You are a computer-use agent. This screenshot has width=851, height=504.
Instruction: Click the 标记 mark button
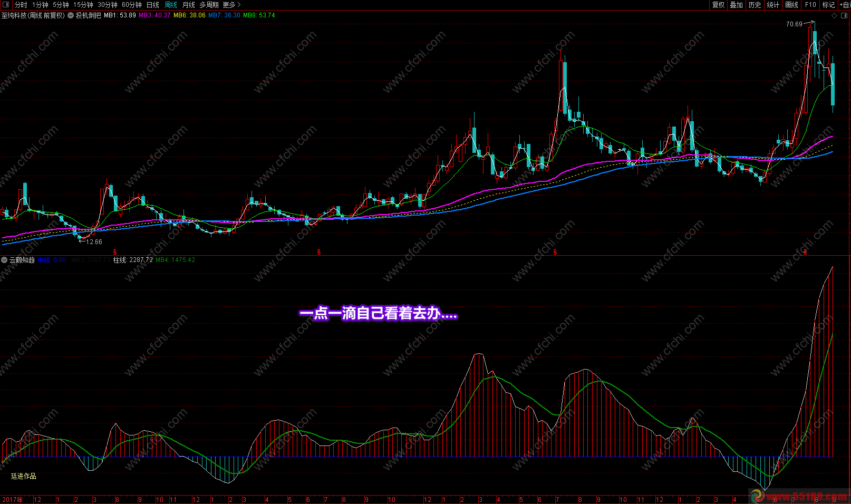[829, 5]
